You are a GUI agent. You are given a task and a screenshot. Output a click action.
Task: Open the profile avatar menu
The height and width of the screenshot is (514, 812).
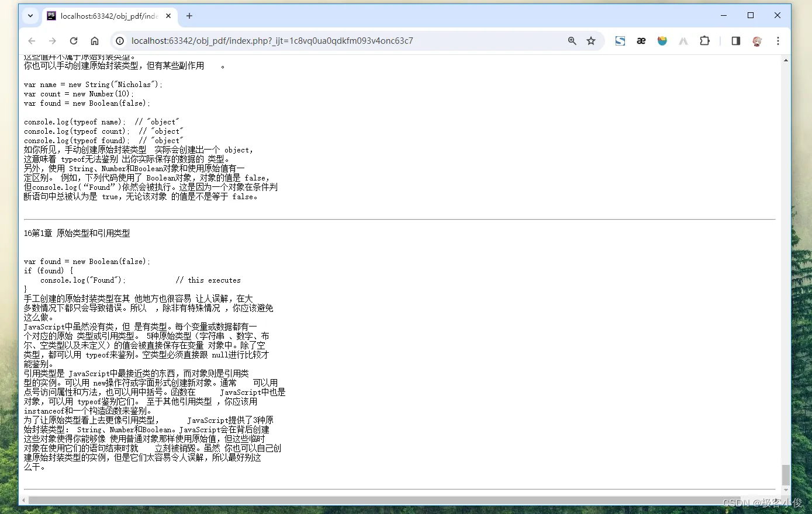pyautogui.click(x=757, y=41)
